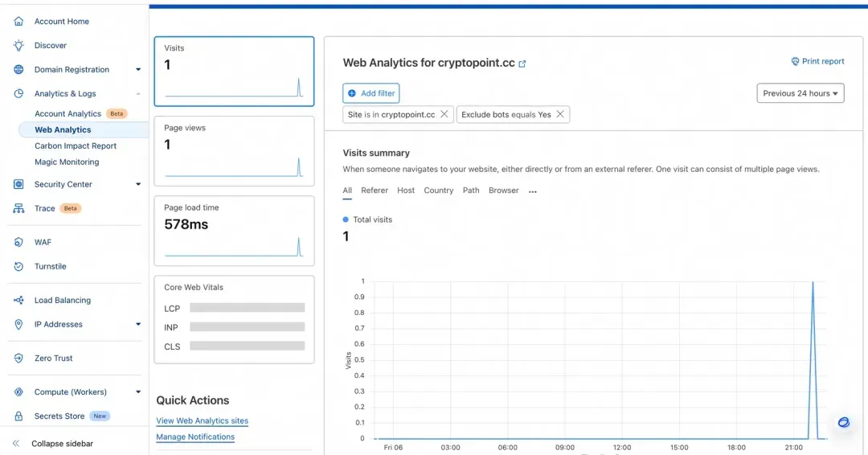Click the Analytics & Logs pie chart icon
868x455 pixels.
pos(18,93)
